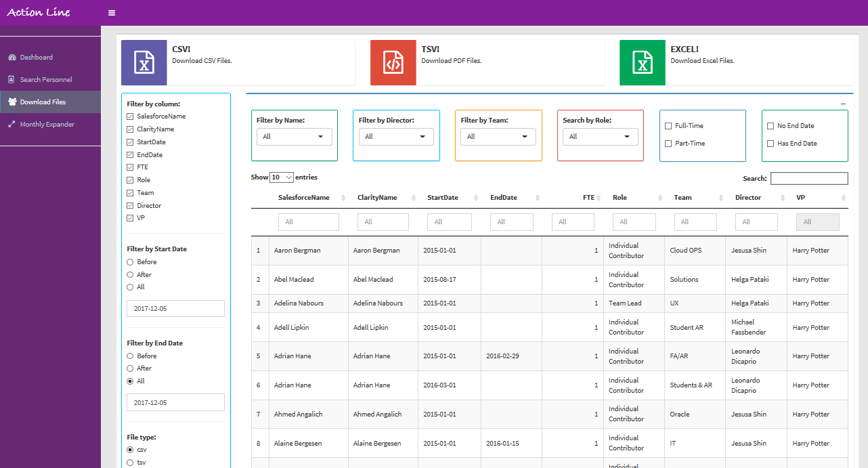The width and height of the screenshot is (868, 468).
Task: Click the SalesforceName column filter box
Action: coord(309,222)
